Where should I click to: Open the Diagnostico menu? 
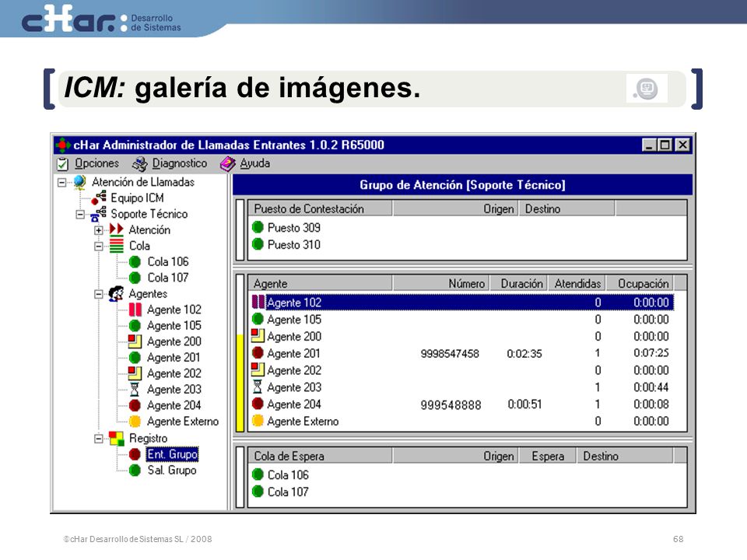pyautogui.click(x=179, y=163)
